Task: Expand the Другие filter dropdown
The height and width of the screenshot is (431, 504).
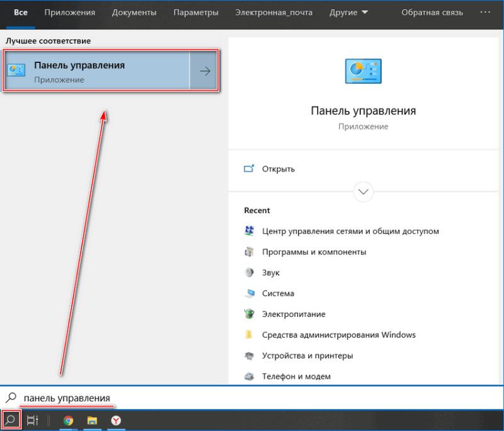Action: pos(348,13)
